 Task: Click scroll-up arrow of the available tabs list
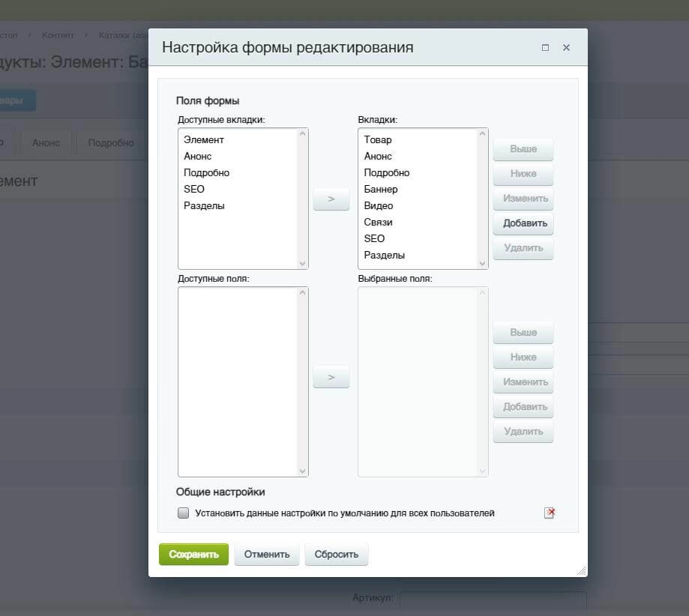click(x=302, y=133)
